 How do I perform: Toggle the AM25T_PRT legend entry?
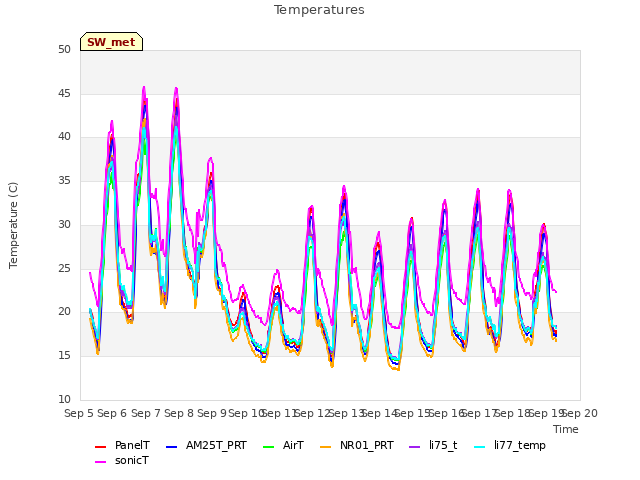pos(207,445)
